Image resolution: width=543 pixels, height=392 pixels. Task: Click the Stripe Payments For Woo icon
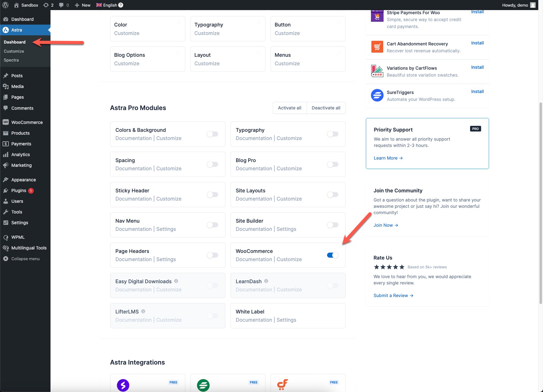pyautogui.click(x=377, y=16)
